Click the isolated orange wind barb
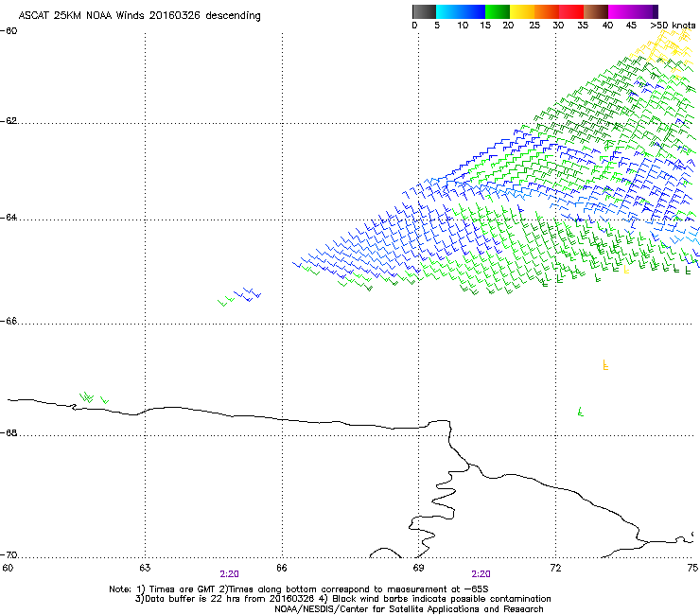 point(605,364)
